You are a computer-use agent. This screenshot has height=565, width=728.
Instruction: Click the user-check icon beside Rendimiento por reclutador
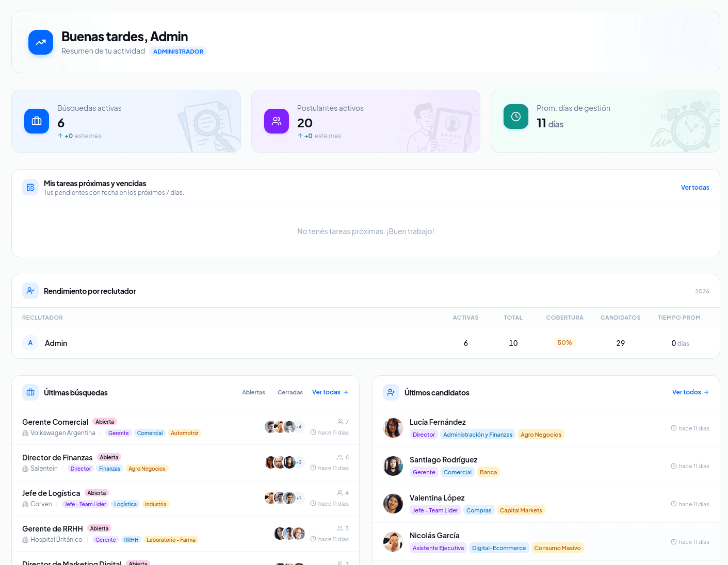30,291
